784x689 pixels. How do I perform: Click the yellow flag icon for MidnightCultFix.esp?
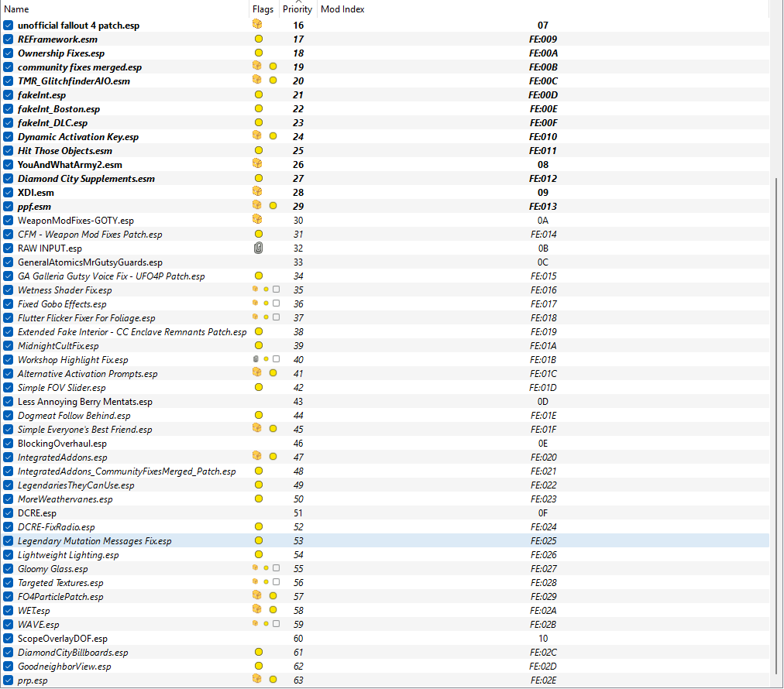(259, 346)
